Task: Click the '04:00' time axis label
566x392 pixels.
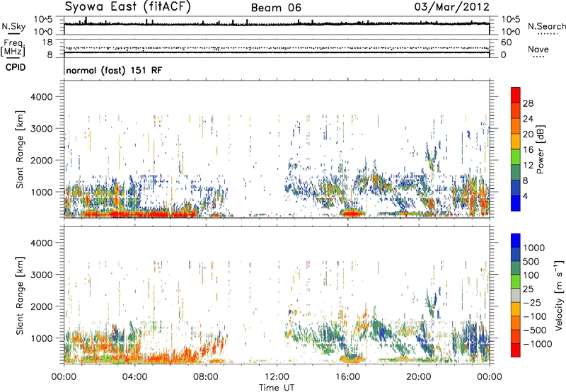Action: pos(135,377)
